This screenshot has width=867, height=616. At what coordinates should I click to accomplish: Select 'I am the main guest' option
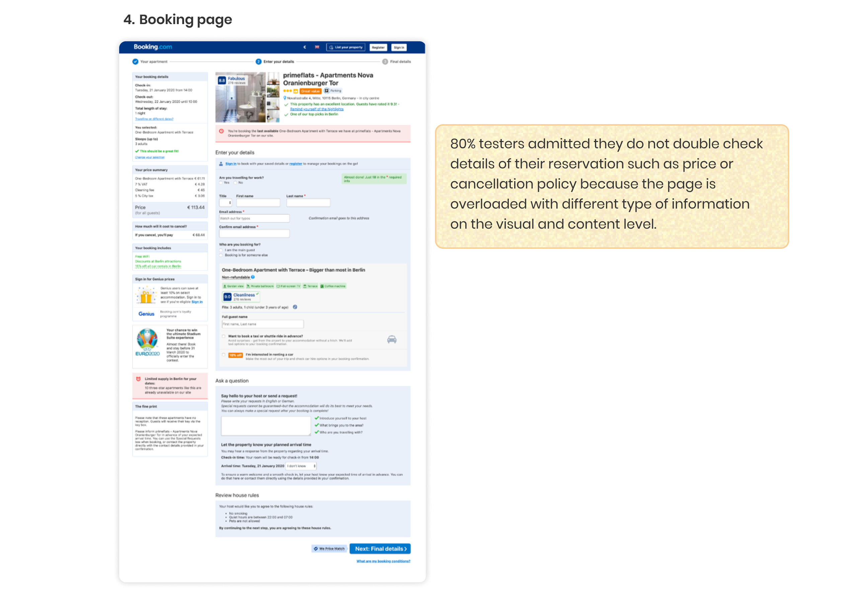pos(221,250)
